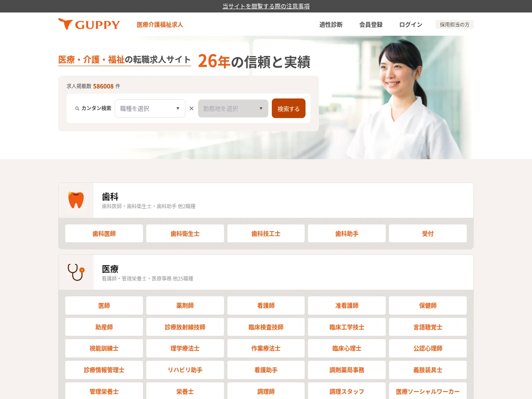The height and width of the screenshot is (399, 532).
Task: Select ログイン in the top navigation
Action: [411, 25]
